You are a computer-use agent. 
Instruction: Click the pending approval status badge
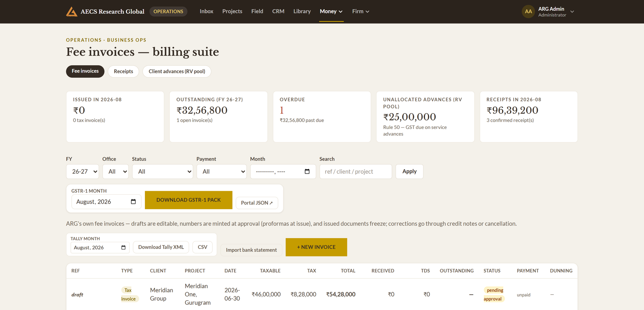pyautogui.click(x=494, y=295)
